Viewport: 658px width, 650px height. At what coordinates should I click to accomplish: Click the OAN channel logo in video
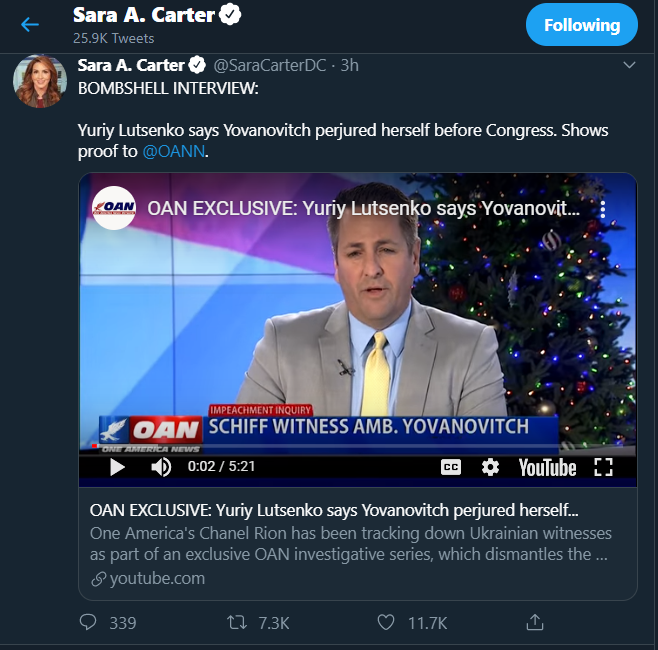114,208
